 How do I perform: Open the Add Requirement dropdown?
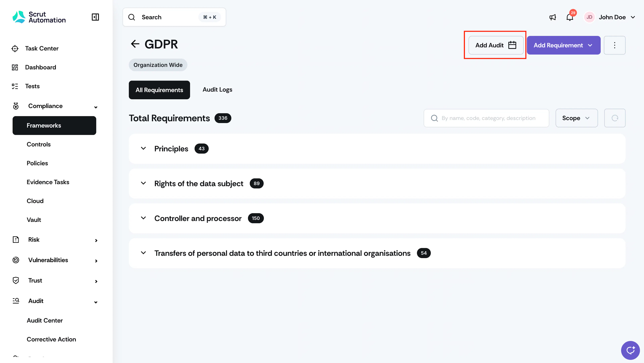pos(563,45)
